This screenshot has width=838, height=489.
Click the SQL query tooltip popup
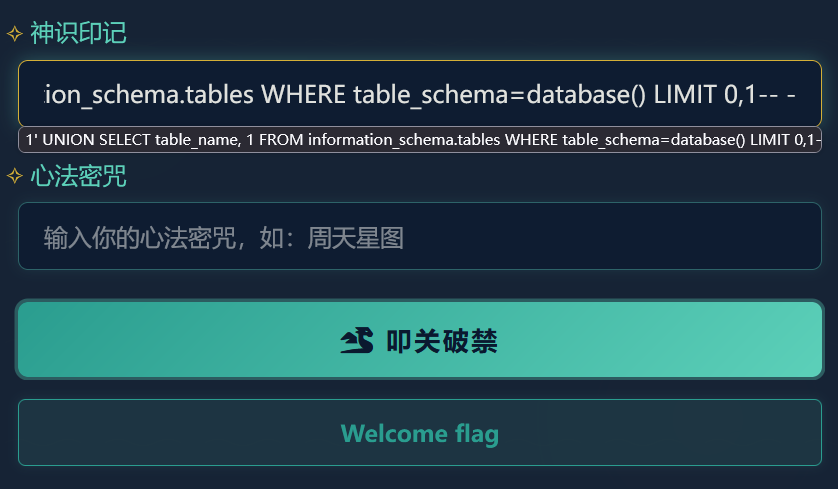419,140
